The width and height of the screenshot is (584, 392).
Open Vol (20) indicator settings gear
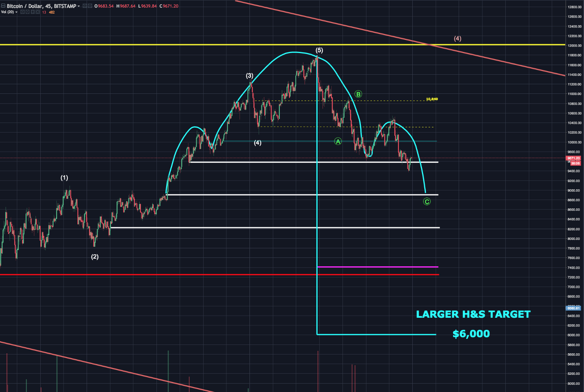click(28, 12)
